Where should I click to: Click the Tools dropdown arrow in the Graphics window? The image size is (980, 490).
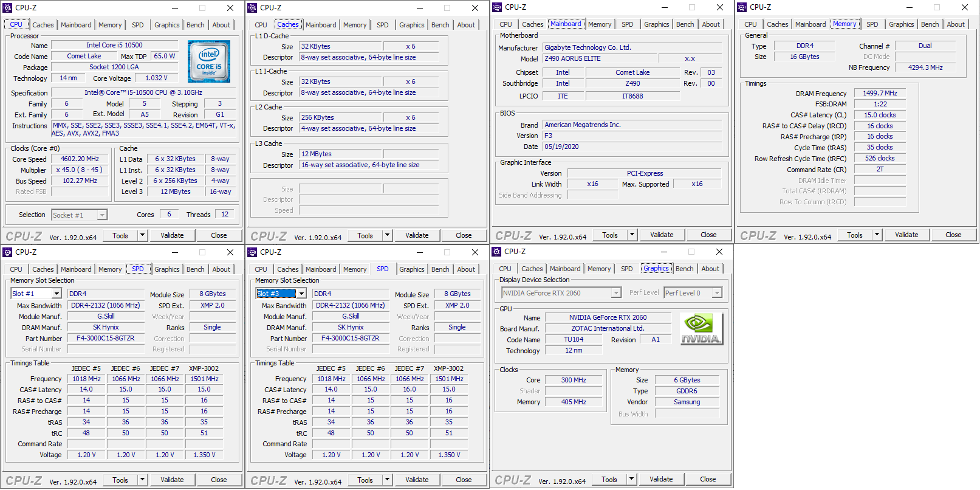(x=631, y=479)
